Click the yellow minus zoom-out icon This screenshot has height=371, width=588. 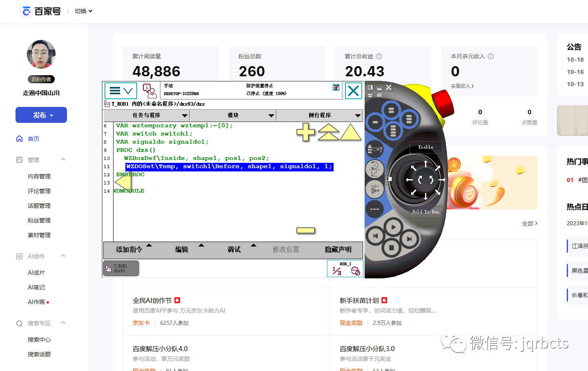point(306,231)
